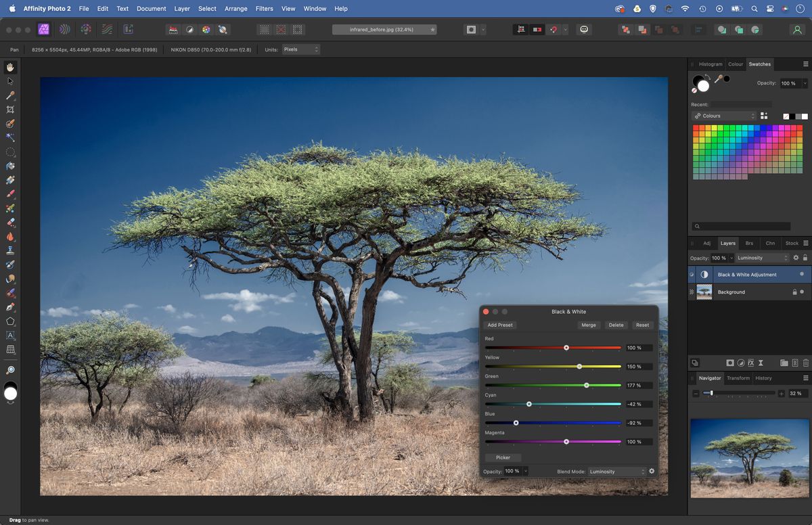Select the Paint Brush tool
This screenshot has width=812, height=525.
tap(10, 193)
